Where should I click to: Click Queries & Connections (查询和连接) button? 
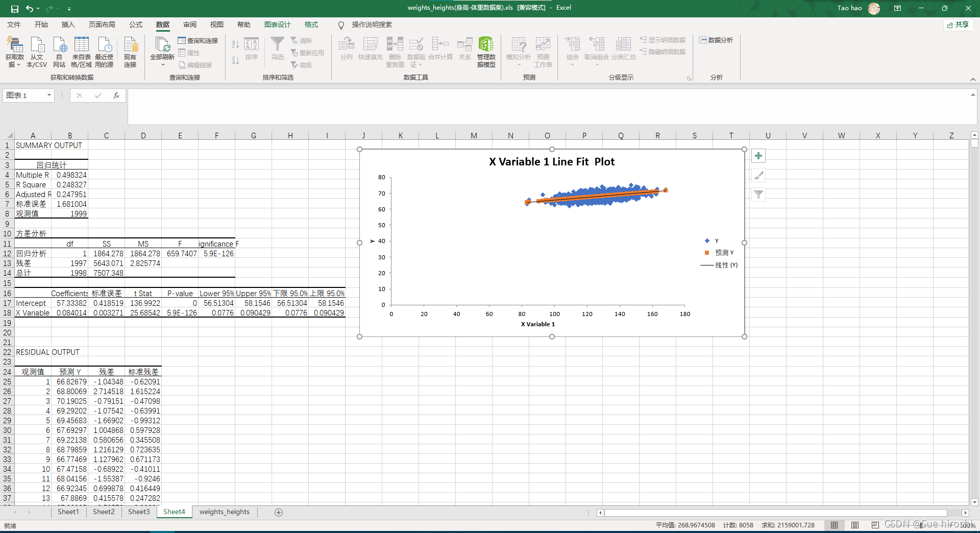pos(198,40)
